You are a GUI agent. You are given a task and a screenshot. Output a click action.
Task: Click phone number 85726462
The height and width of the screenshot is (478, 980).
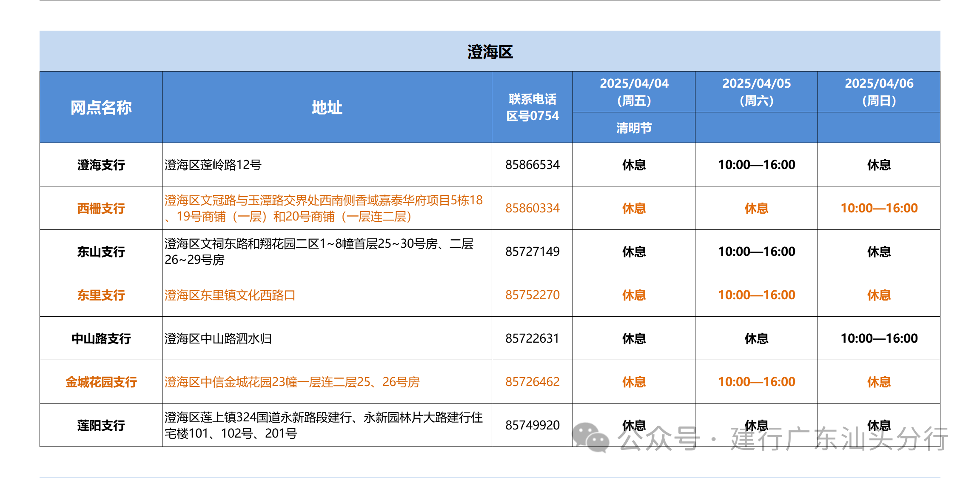point(532,382)
